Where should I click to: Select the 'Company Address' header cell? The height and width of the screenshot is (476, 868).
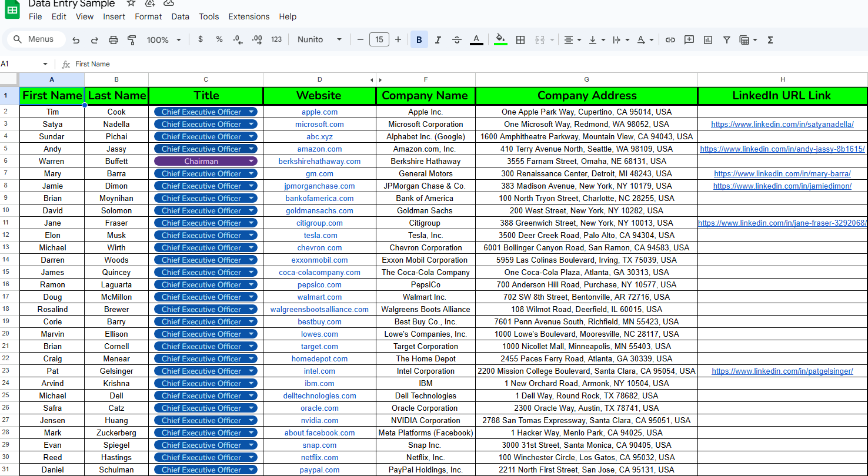pyautogui.click(x=586, y=96)
